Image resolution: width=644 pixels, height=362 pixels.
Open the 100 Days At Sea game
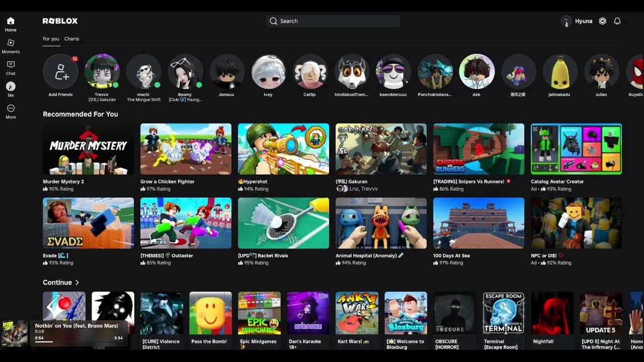click(478, 223)
